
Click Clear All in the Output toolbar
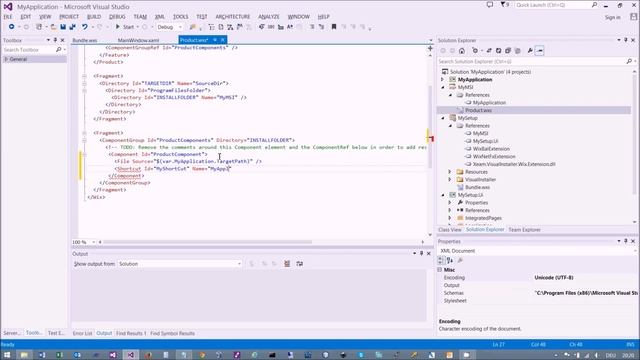pyautogui.click(x=287, y=264)
